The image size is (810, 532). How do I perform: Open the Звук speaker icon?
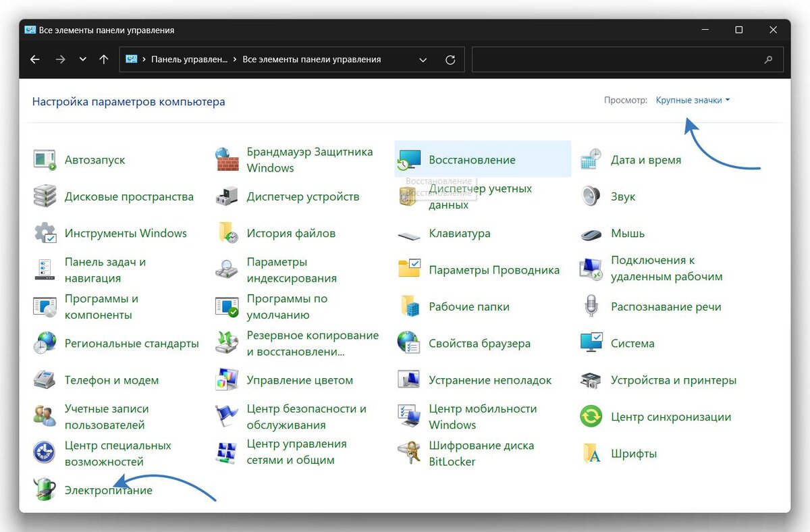(x=591, y=196)
